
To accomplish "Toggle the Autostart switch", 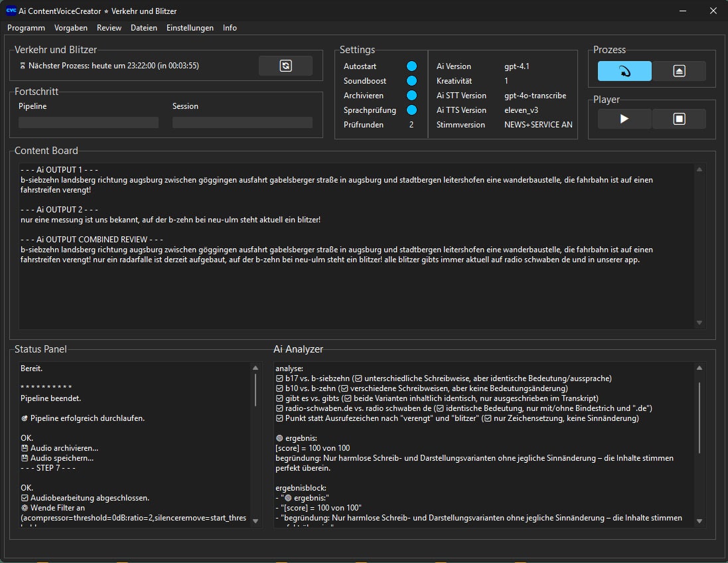I will [x=411, y=66].
